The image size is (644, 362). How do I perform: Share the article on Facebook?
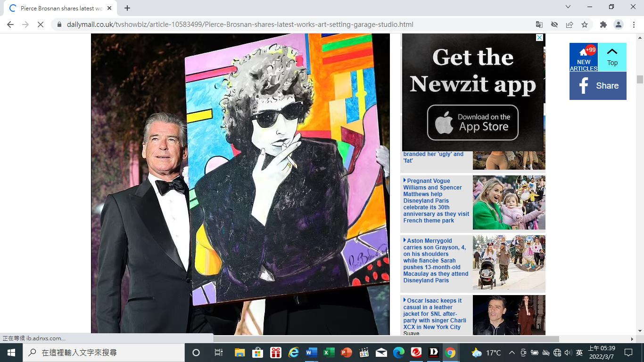point(598,86)
